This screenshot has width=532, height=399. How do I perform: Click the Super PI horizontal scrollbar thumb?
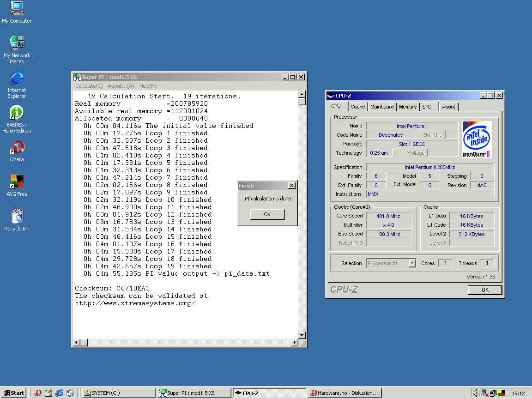coord(84,343)
